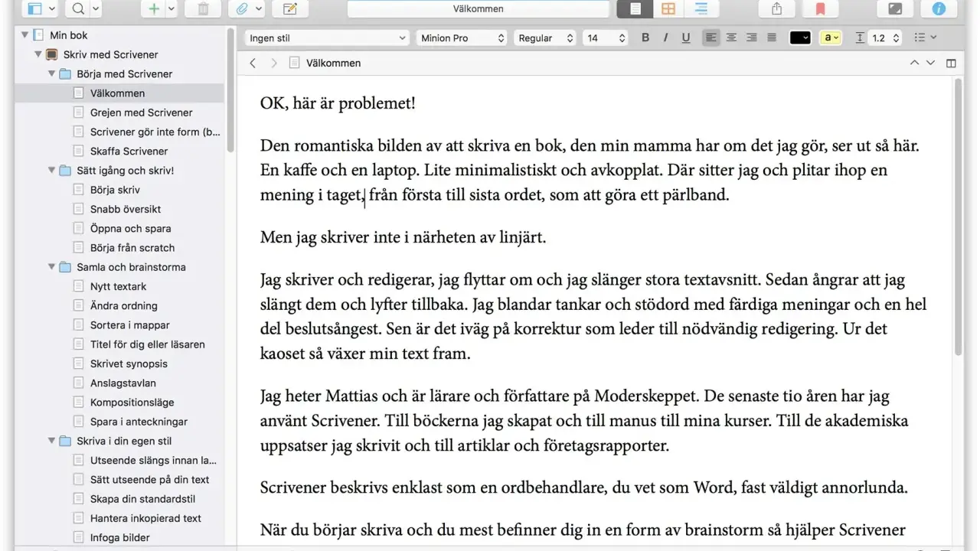The image size is (980, 551).
Task: Open Infoga bilder document
Action: click(119, 537)
